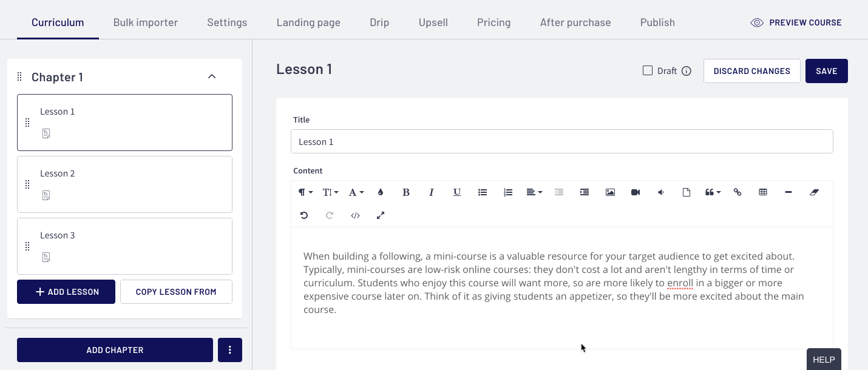Viewport: 868px width, 370px height.
Task: Open the text alignment dropdown
Action: coord(534,192)
